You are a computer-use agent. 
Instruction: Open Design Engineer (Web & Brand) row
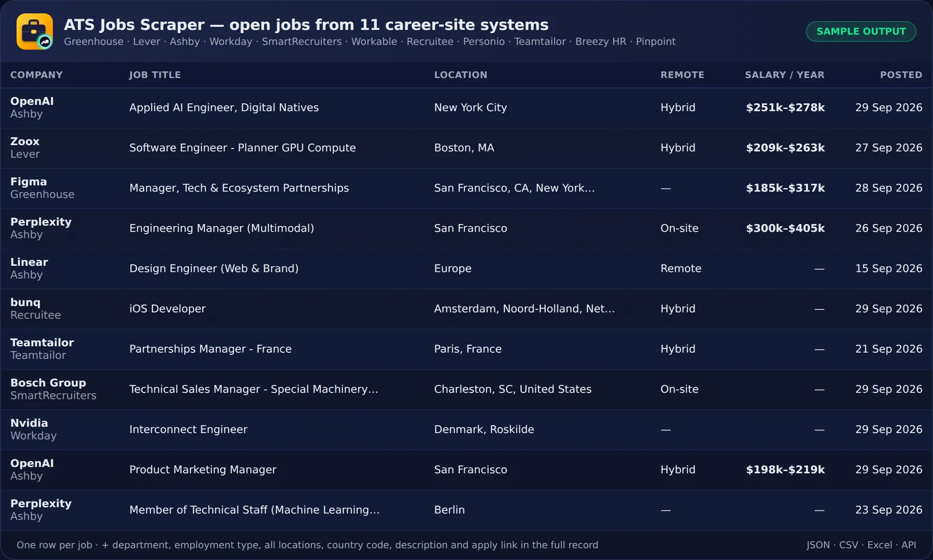[214, 269]
